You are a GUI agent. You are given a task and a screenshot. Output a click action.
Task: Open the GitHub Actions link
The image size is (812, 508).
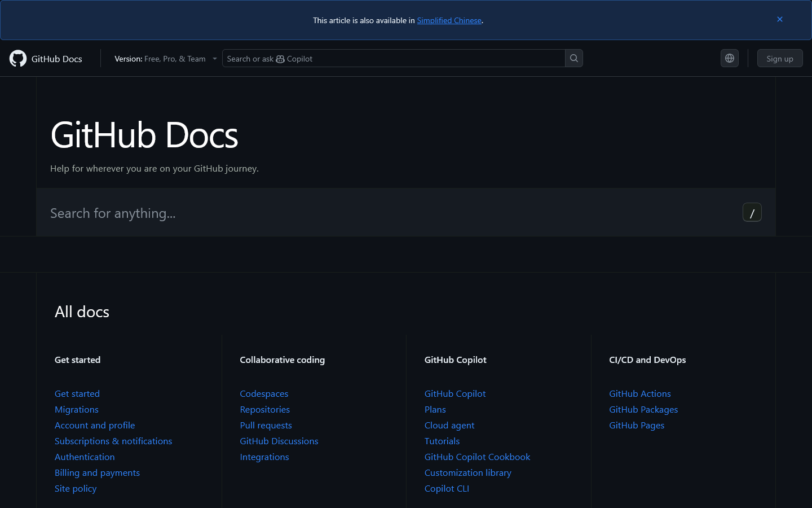640,393
